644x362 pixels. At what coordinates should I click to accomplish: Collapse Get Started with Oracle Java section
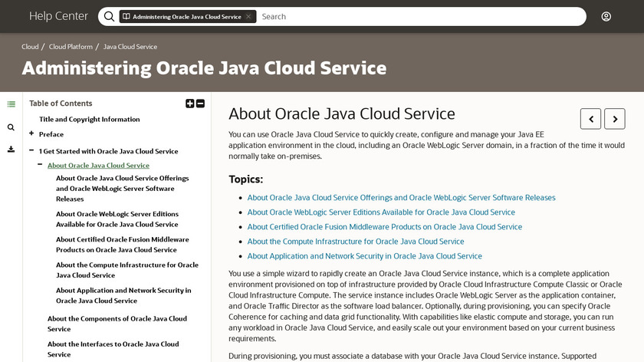[x=31, y=150]
